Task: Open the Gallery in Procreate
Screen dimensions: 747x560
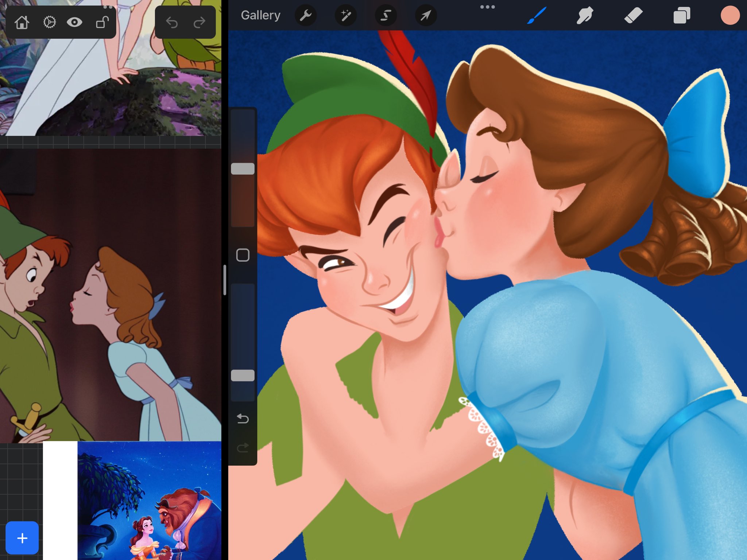Action: 260,15
